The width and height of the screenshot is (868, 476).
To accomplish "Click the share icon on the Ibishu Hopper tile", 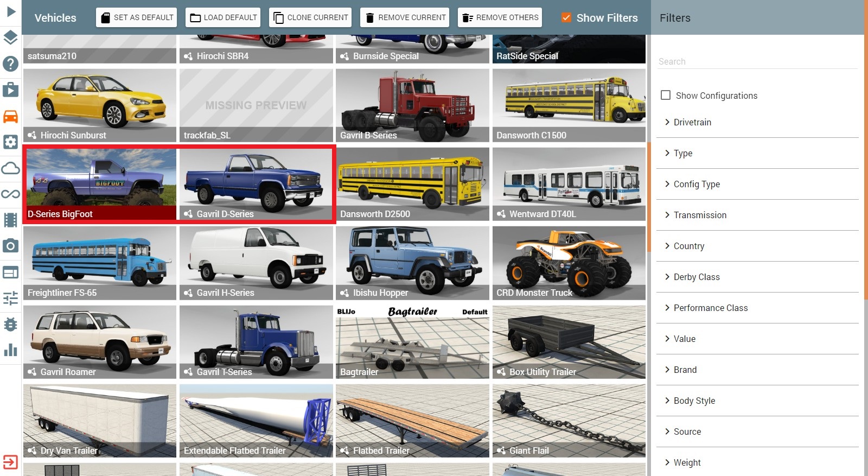I will pyautogui.click(x=344, y=293).
